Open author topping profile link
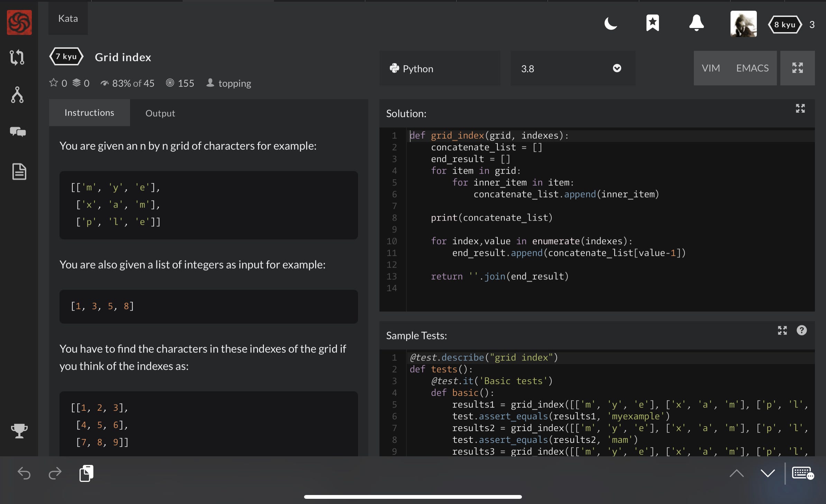The width and height of the screenshot is (826, 504). click(235, 83)
